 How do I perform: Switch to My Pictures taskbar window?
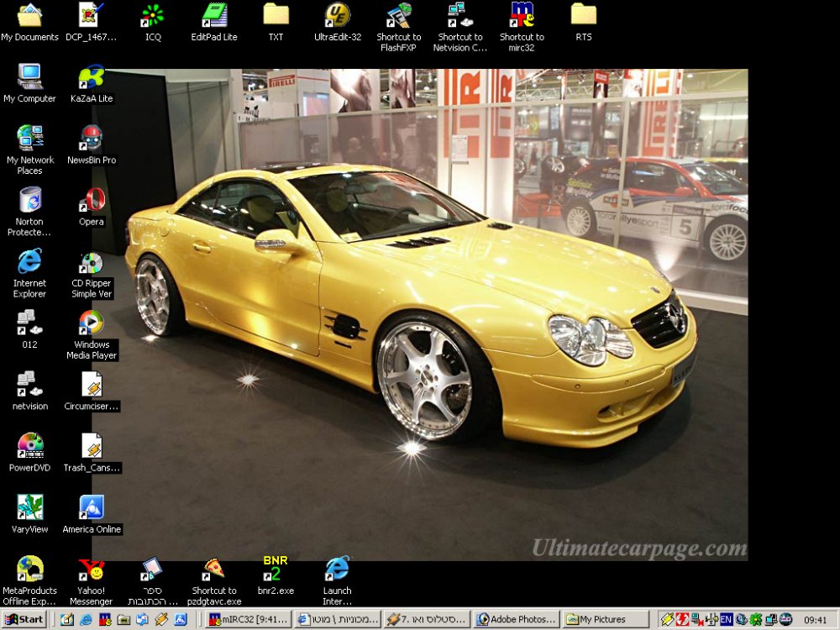[x=606, y=619]
